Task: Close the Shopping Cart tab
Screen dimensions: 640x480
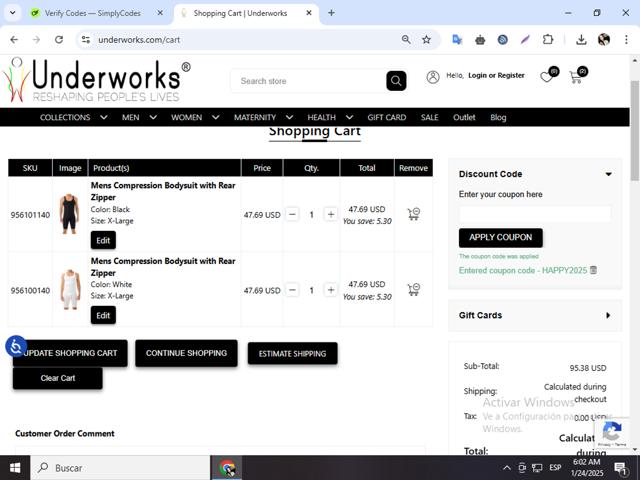Action: (309, 13)
